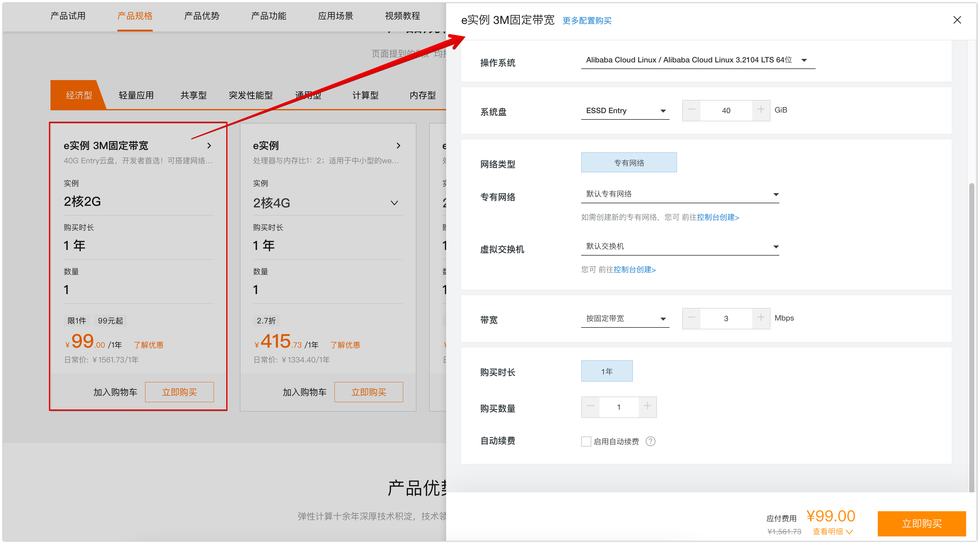Select 轻量应用 instance category tab
The width and height of the screenshot is (980, 544).
[136, 95]
